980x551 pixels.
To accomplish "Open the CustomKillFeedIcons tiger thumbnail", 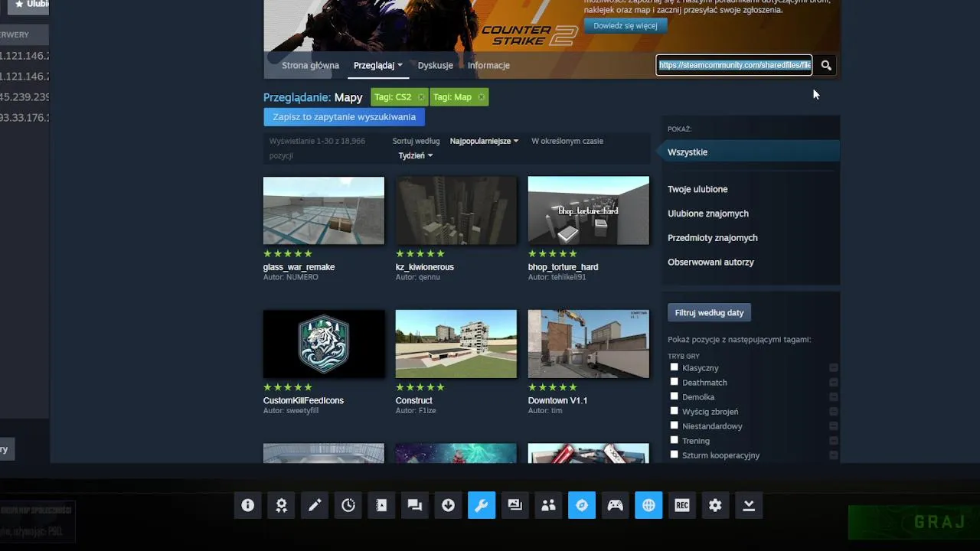I will click(324, 344).
